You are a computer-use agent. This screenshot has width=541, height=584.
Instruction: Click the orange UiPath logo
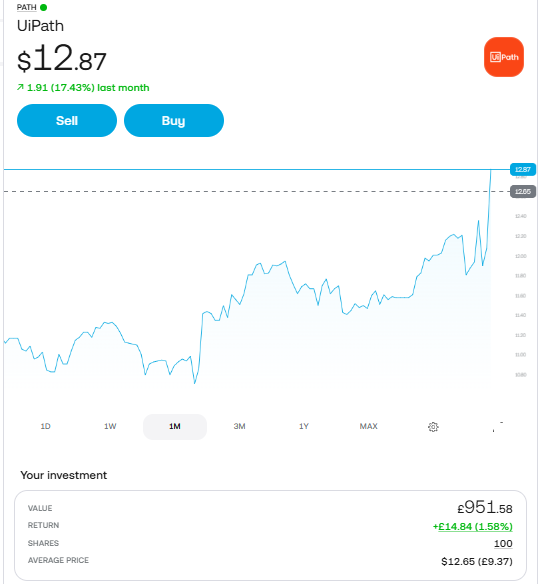503,57
